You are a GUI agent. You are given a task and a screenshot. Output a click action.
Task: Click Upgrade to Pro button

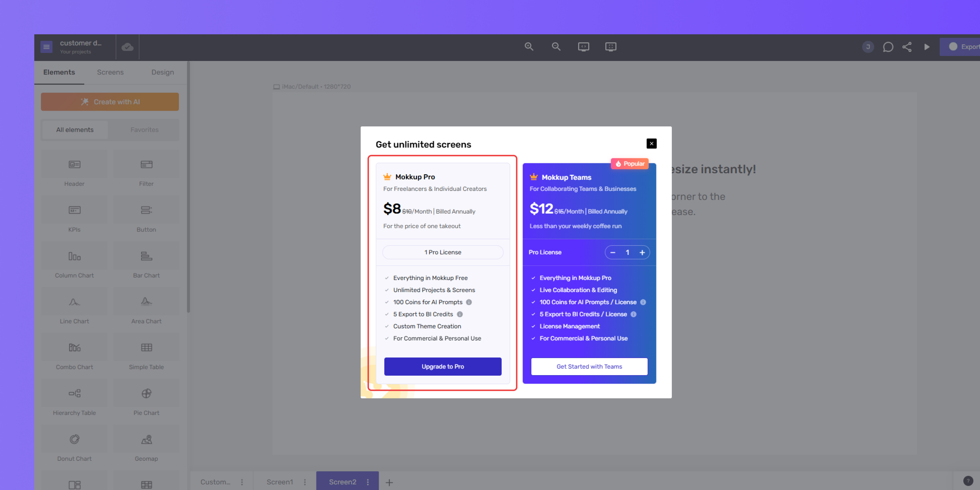[x=442, y=366]
